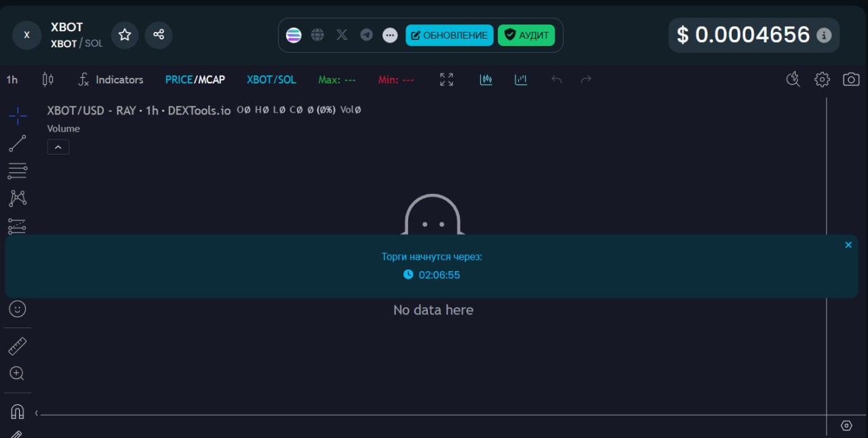Add XBOT to favorites with the star

point(125,35)
